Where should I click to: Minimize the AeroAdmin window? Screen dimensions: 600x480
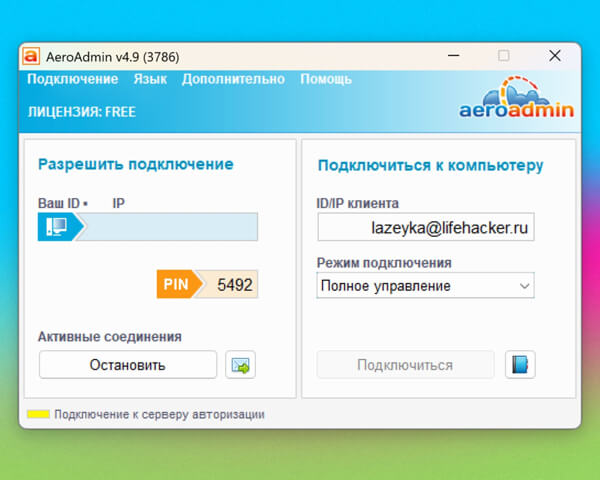(x=453, y=56)
